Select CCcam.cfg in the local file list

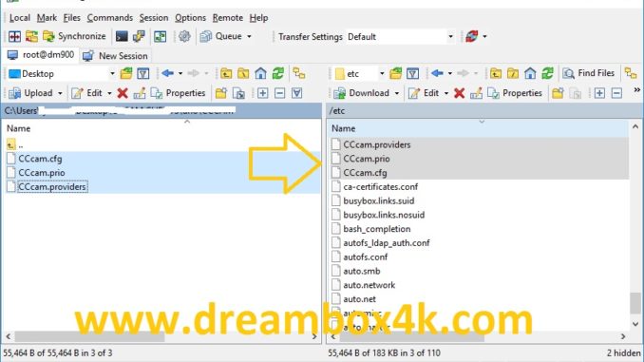pyautogui.click(x=40, y=159)
